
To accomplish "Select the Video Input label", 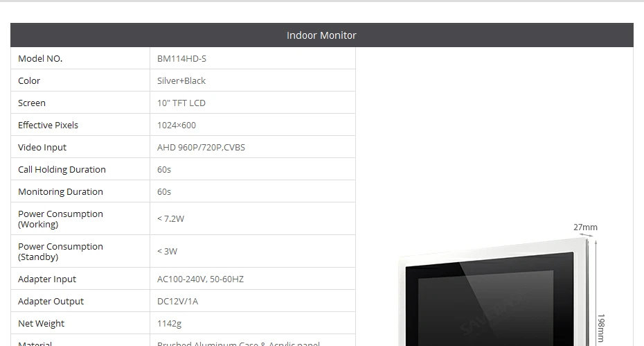I will (42, 147).
